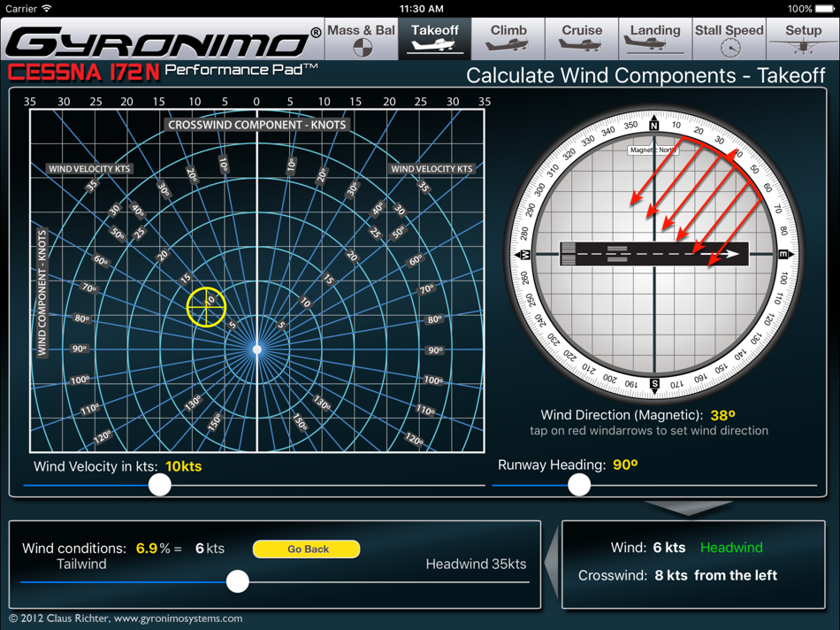The width and height of the screenshot is (840, 630).
Task: Click the Runway Heading slider knob
Action: click(579, 484)
